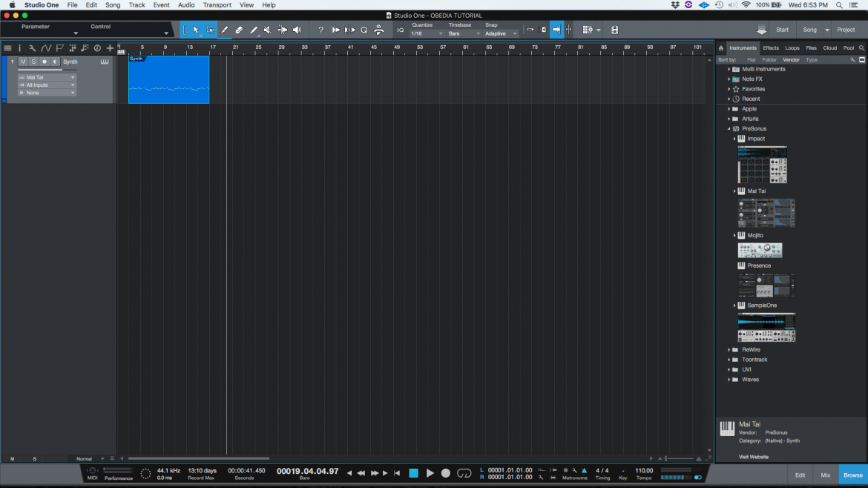Click the Project button

pos(846,30)
